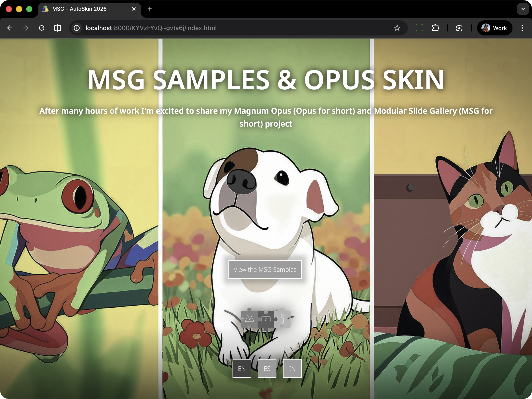This screenshot has width=532, height=399.
Task: Switch language to IN
Action: pyautogui.click(x=292, y=368)
